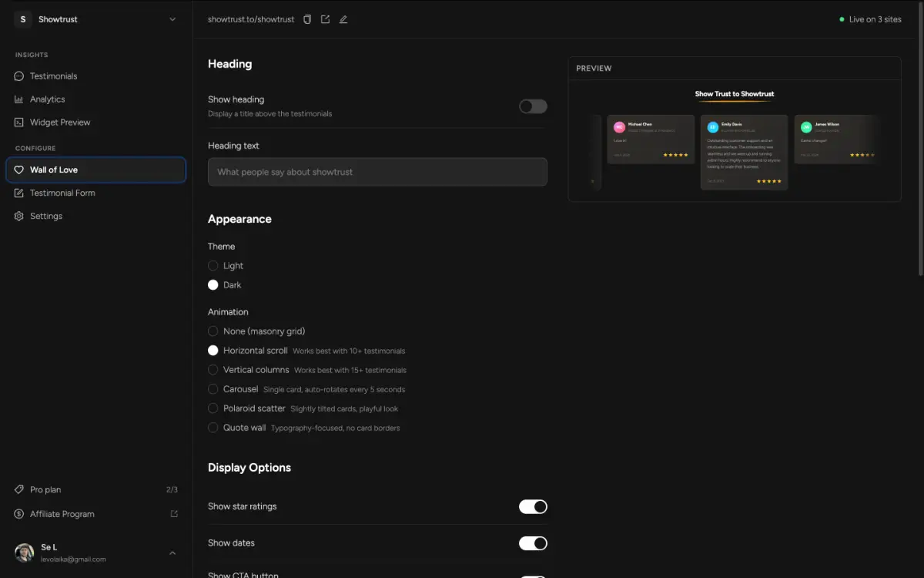Click 'Single card, auto-rotates every 5 seconds' hint
Screen dimensions: 924x578
[334, 390]
